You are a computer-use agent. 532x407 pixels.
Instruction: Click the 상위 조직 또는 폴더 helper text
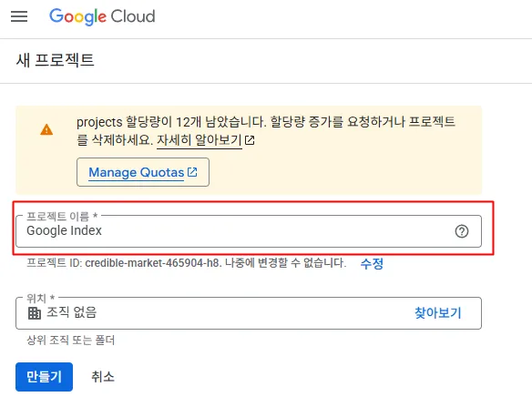pyautogui.click(x=70, y=340)
